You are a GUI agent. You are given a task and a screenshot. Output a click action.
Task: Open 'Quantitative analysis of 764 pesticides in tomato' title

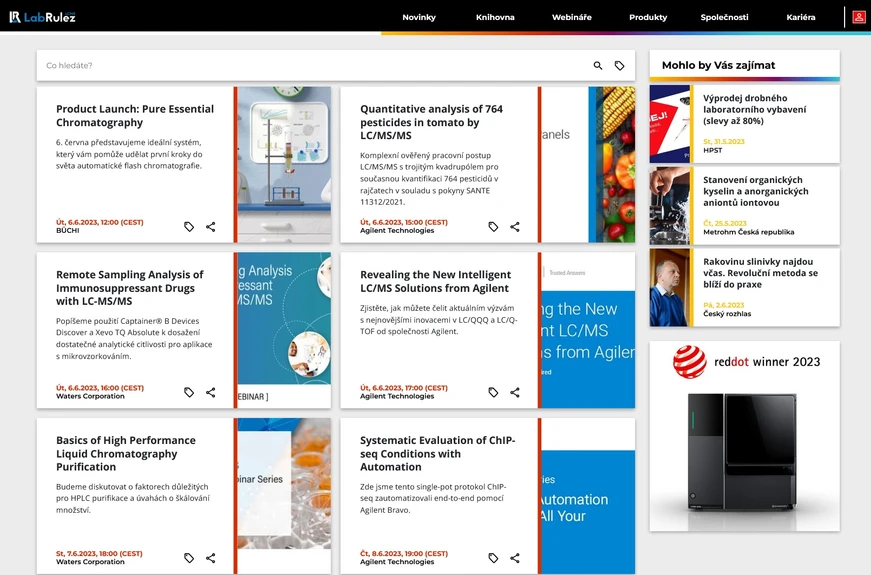click(432, 122)
